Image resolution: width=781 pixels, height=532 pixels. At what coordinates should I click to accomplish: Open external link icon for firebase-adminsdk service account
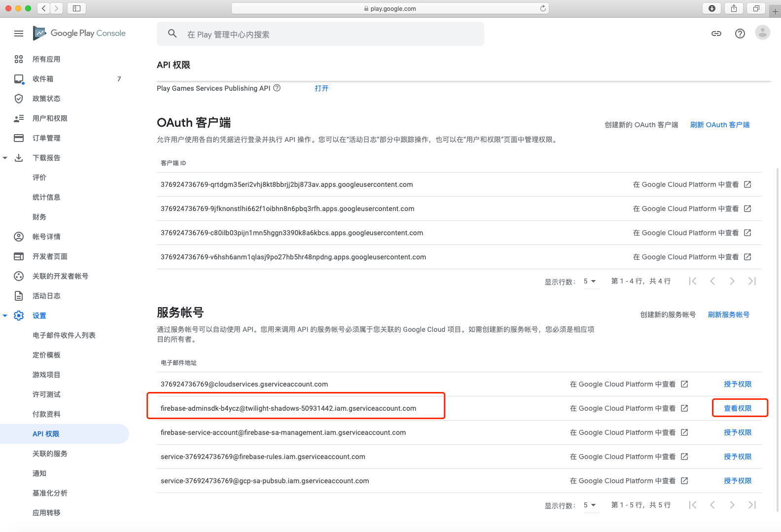(684, 408)
